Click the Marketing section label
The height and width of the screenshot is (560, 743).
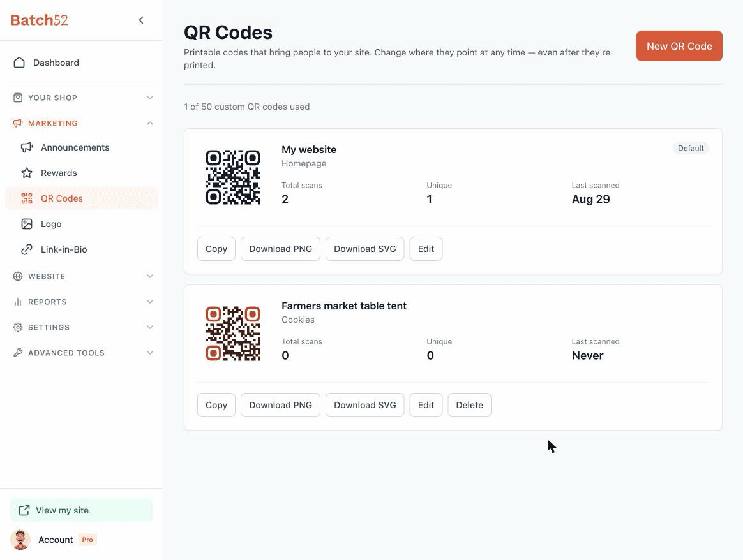52,123
